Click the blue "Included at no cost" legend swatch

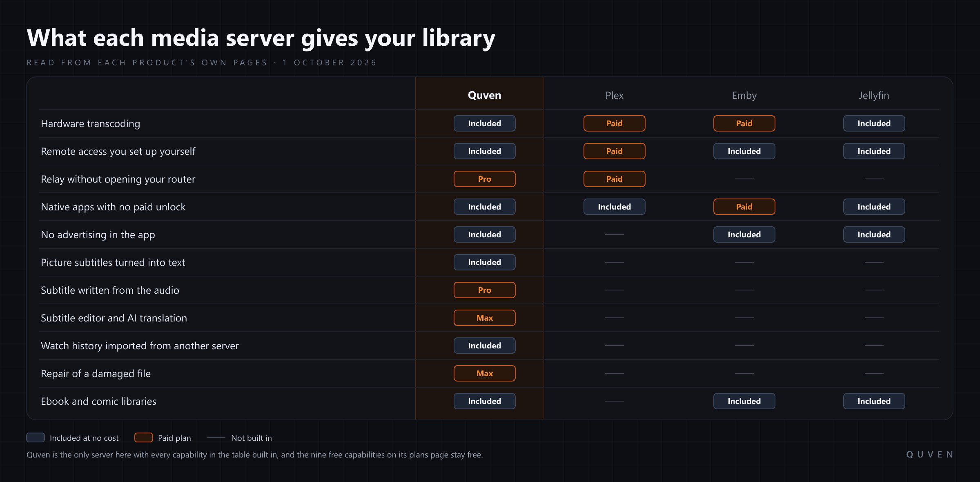[36, 437]
